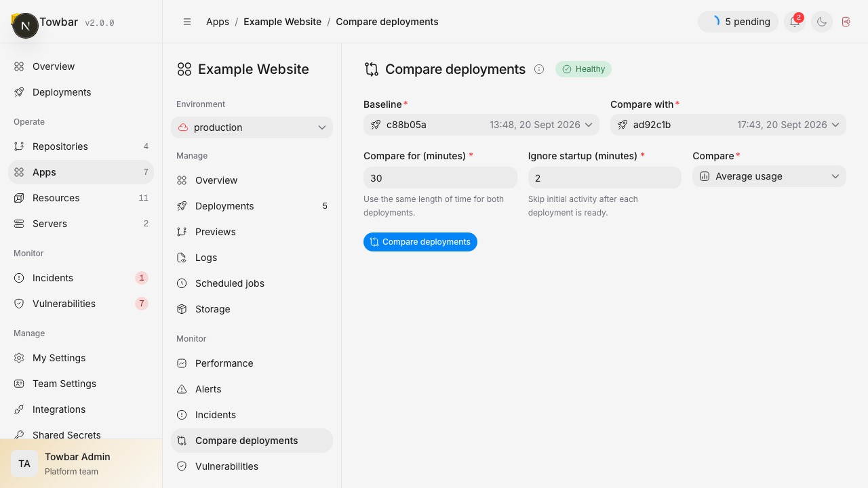Open the production environment dropdown
The width and height of the screenshot is (868, 488).
pos(252,127)
